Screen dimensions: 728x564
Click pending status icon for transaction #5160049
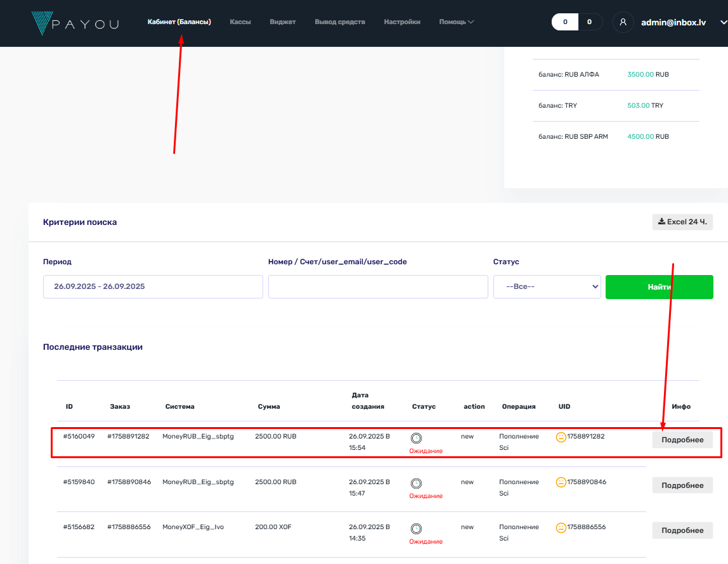pyautogui.click(x=417, y=438)
